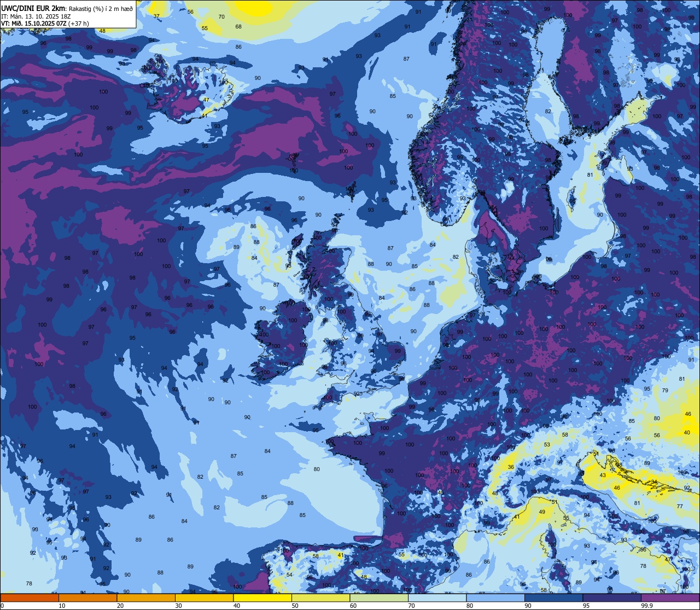Click the '49' value in northwestern Italy
700x610 pixels.
point(542,512)
